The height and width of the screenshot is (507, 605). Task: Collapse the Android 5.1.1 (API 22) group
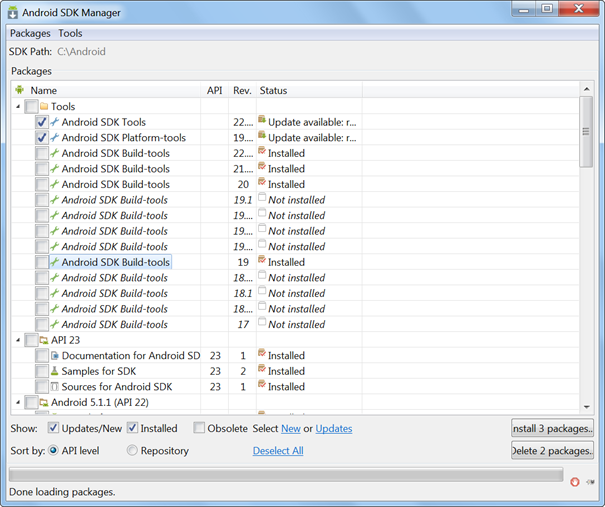18,402
